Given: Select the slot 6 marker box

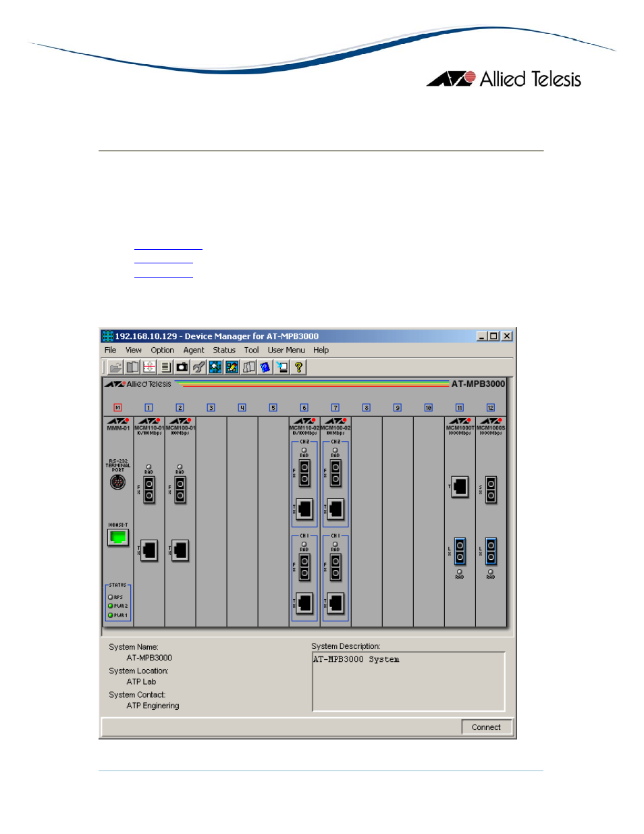Looking at the screenshot, I should (304, 408).
